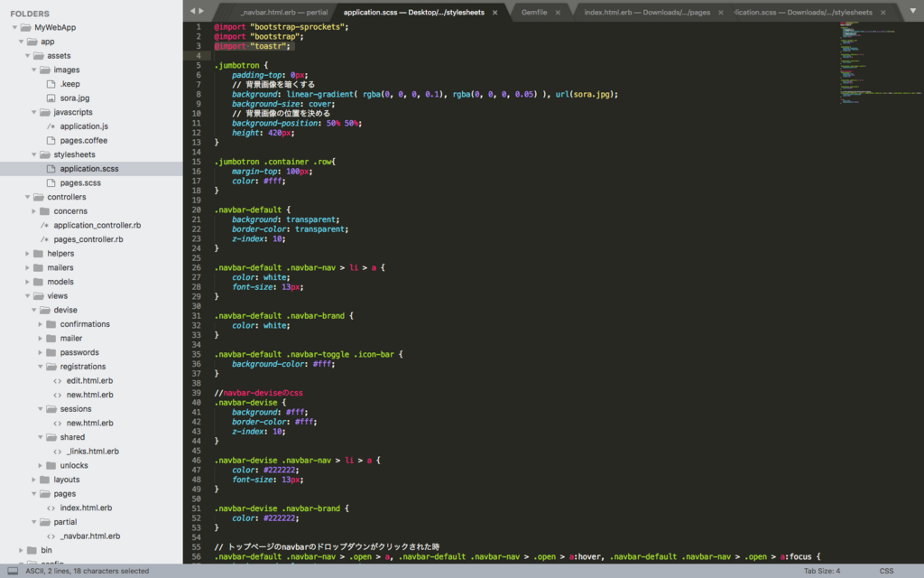Expand the bin folder arrow
The height and width of the screenshot is (578, 924).
point(22,550)
